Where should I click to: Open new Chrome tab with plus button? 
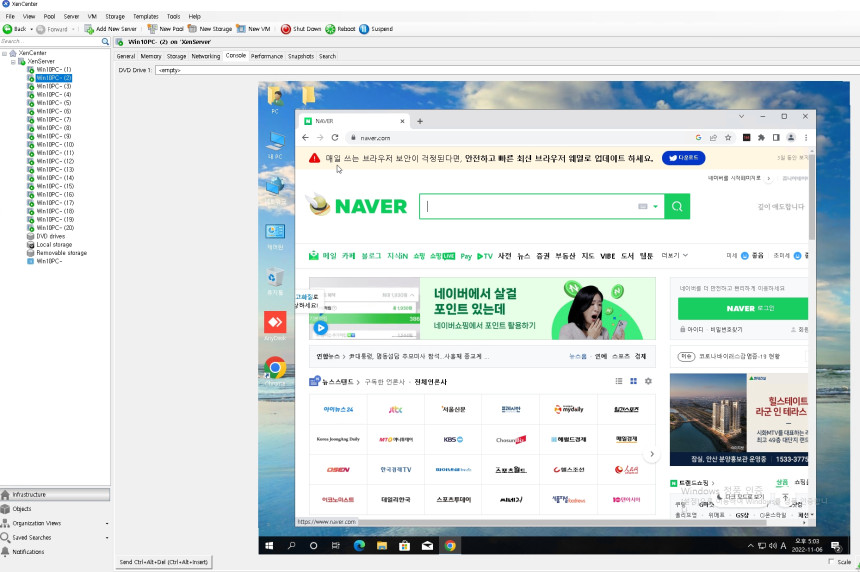point(420,121)
